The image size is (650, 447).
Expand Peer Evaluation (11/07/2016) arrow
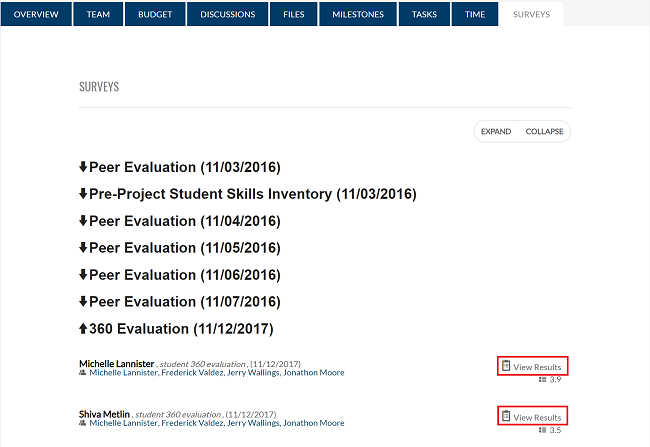tap(83, 301)
